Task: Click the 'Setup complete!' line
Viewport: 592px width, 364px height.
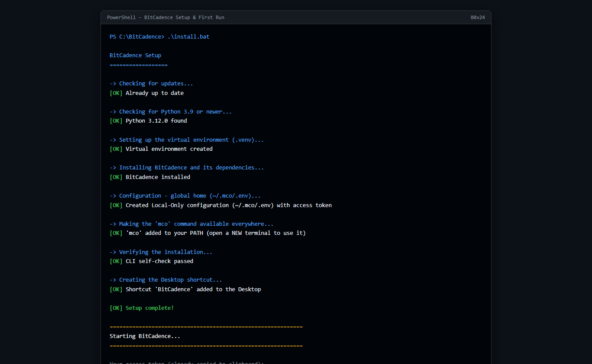Action: point(142,308)
